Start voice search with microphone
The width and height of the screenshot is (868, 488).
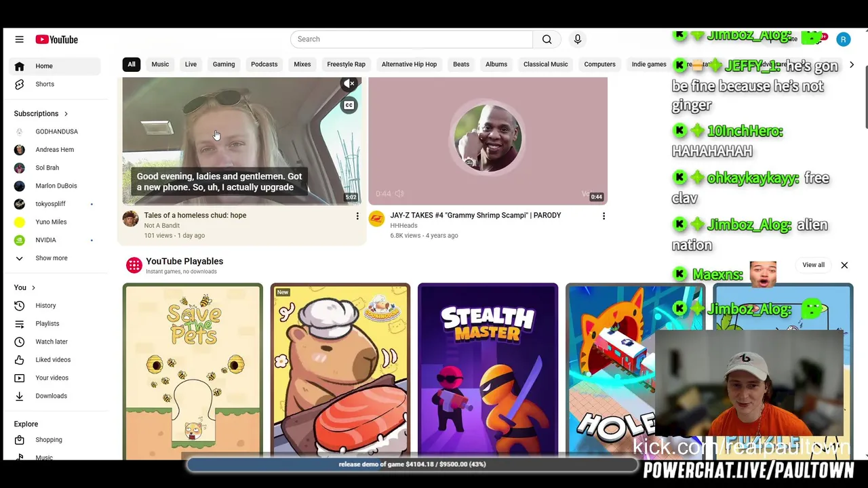[578, 39]
